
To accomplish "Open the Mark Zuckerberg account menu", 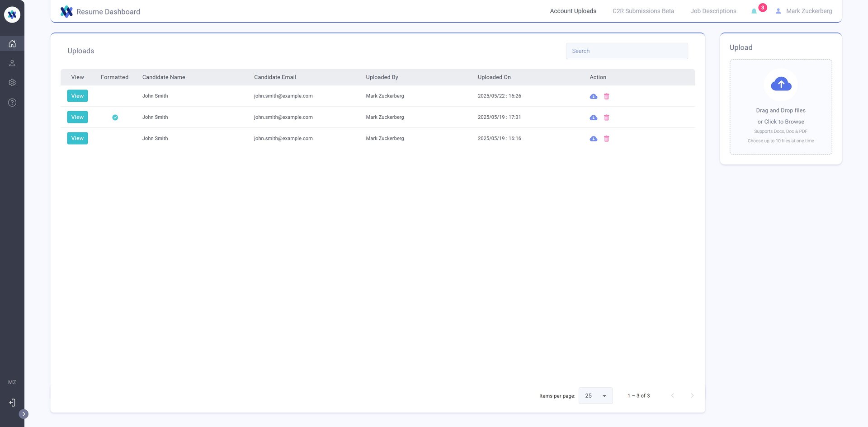I will click(x=804, y=11).
